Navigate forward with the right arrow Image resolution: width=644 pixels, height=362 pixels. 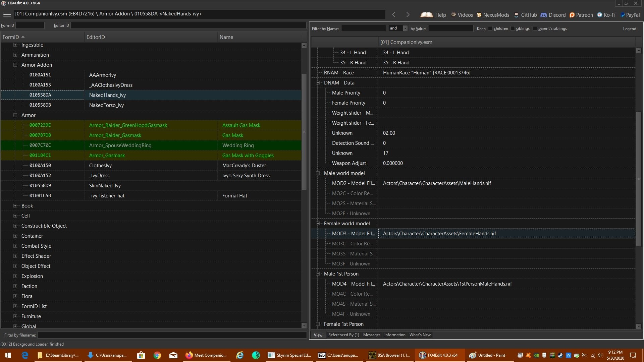pyautogui.click(x=408, y=15)
